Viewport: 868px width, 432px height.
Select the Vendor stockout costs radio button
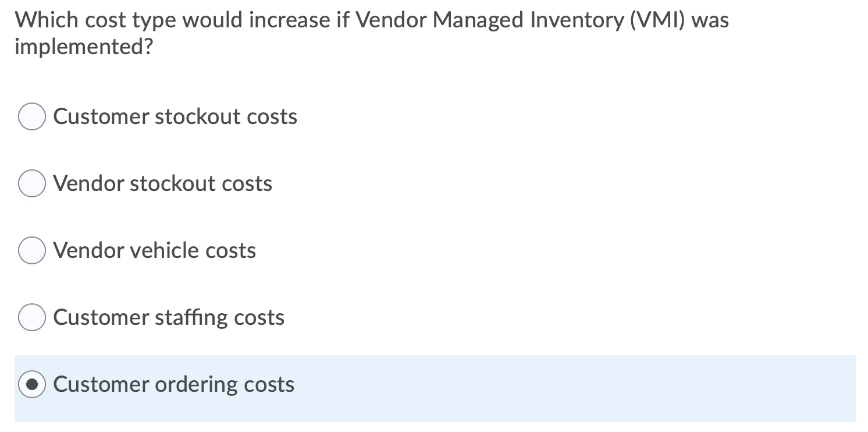point(32,183)
